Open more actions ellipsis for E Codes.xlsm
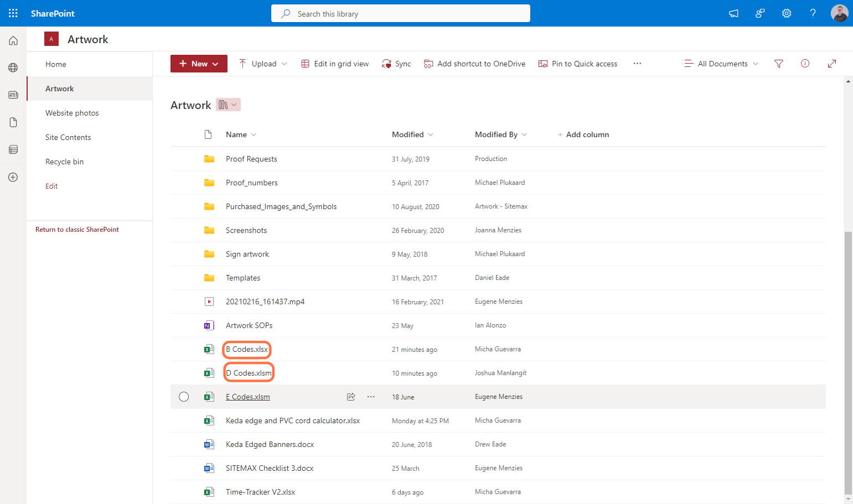Image resolution: width=853 pixels, height=504 pixels. click(371, 397)
